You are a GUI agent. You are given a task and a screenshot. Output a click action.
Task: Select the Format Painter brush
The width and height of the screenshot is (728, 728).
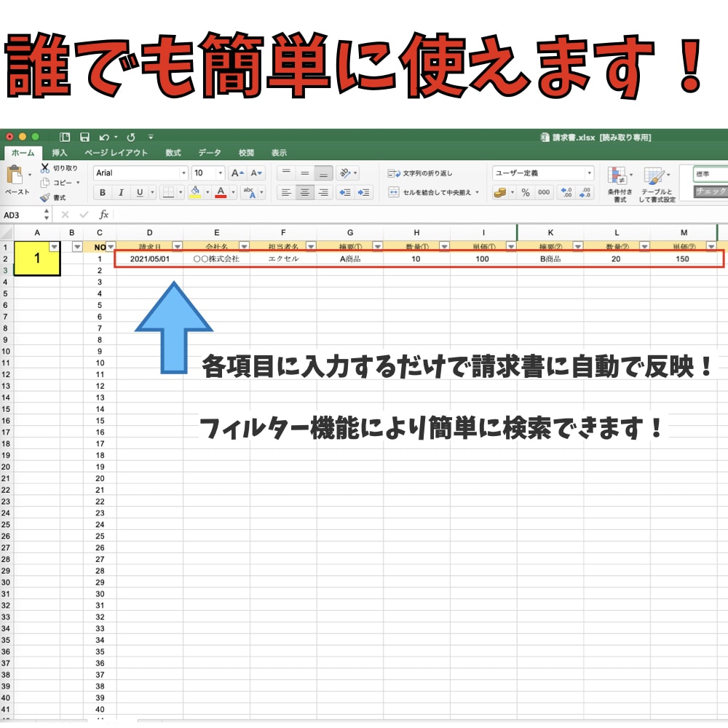44,197
